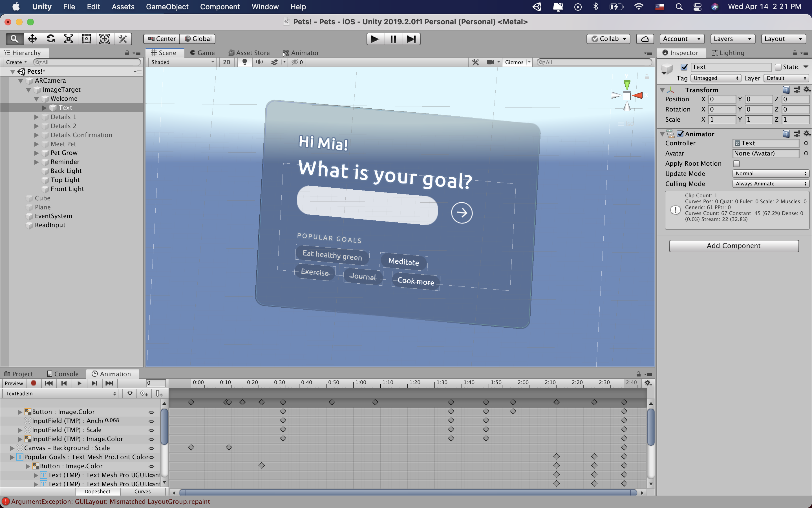The image size is (812, 508).
Task: Toggle 2D view mode in Scene
Action: (227, 62)
